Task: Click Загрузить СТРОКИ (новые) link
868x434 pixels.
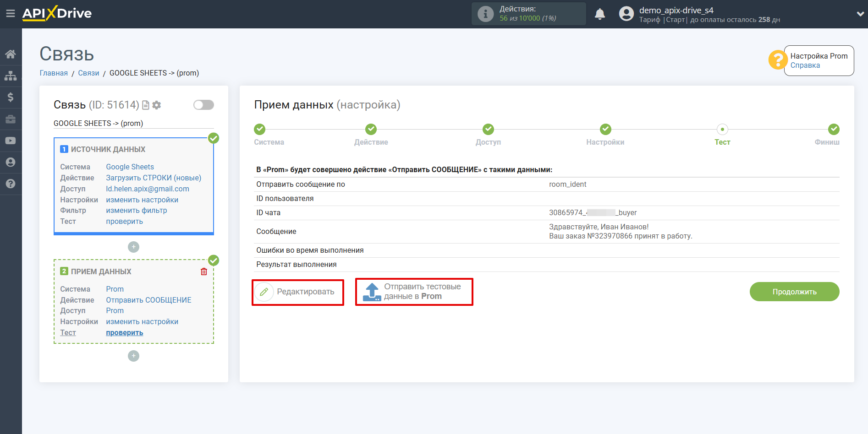Action: pyautogui.click(x=154, y=178)
